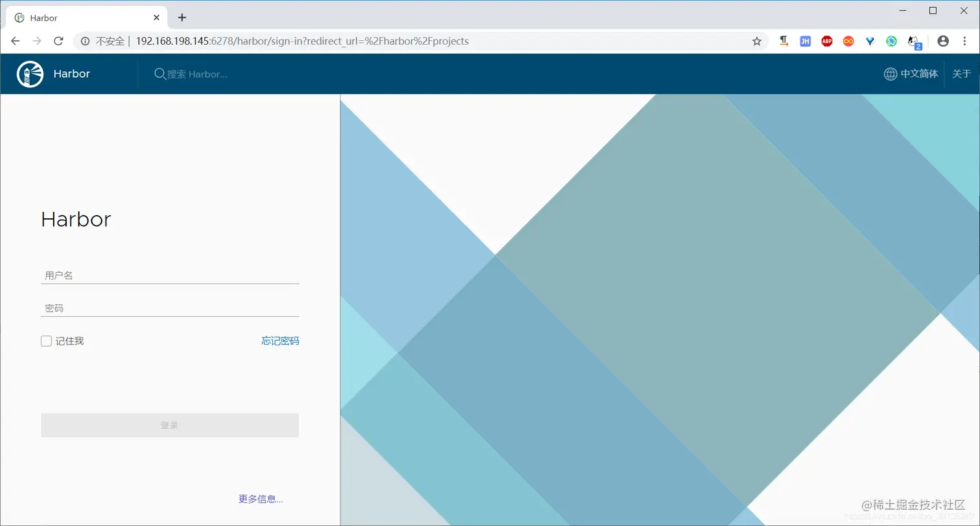Open the JH extension icon

805,41
